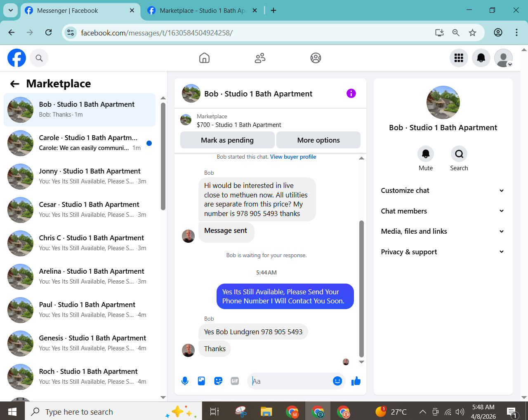528x420 pixels.
Task: Open Chrome three-dot menu
Action: (516, 33)
